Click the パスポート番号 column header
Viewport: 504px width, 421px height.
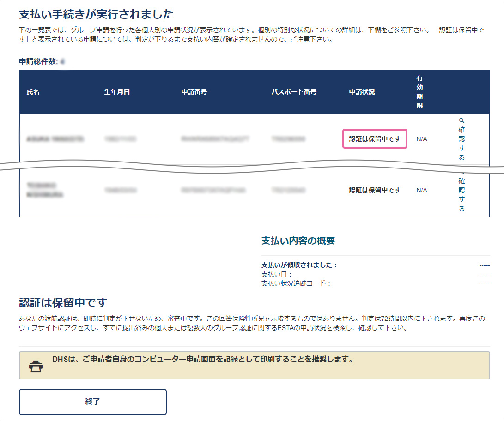(294, 92)
